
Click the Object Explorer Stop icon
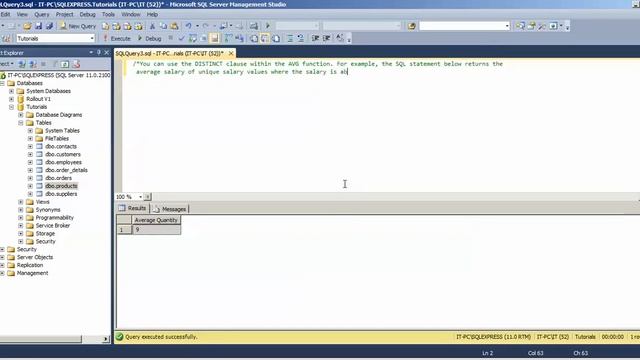click(x=44, y=64)
